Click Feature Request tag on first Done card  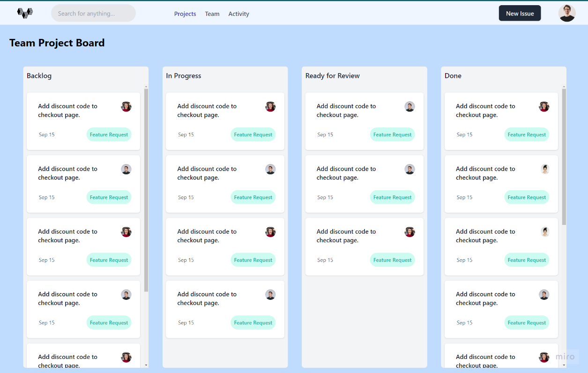click(x=527, y=134)
